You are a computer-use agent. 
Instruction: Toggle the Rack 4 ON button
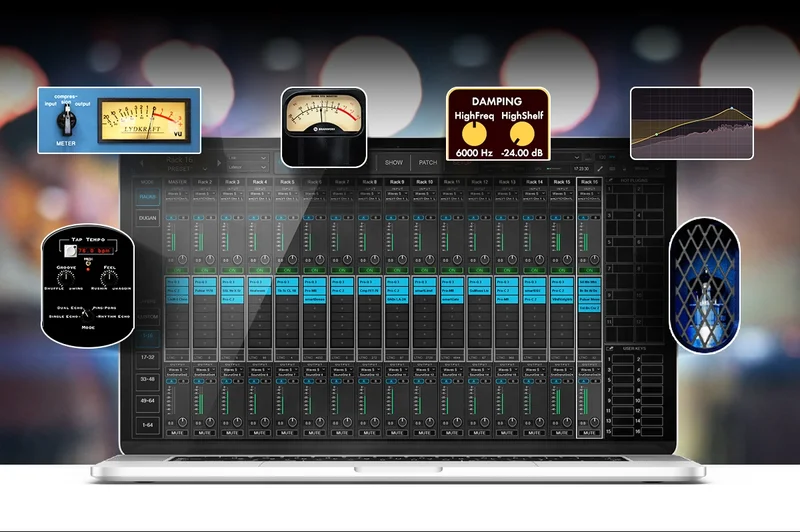(260, 270)
